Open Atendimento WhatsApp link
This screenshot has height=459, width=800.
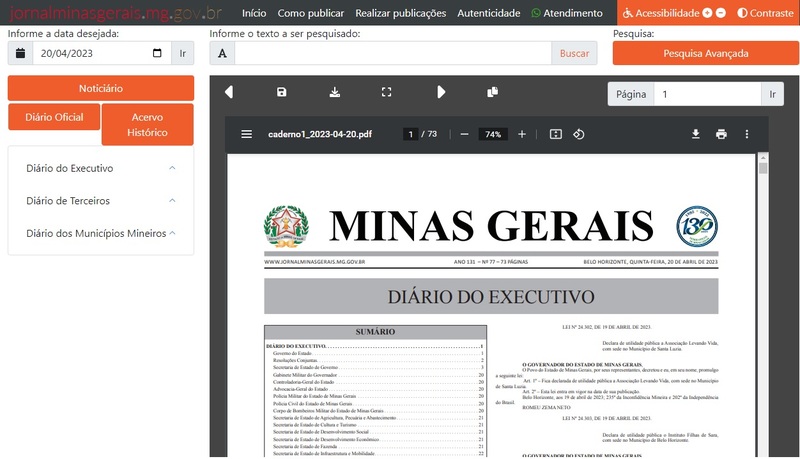coord(567,13)
